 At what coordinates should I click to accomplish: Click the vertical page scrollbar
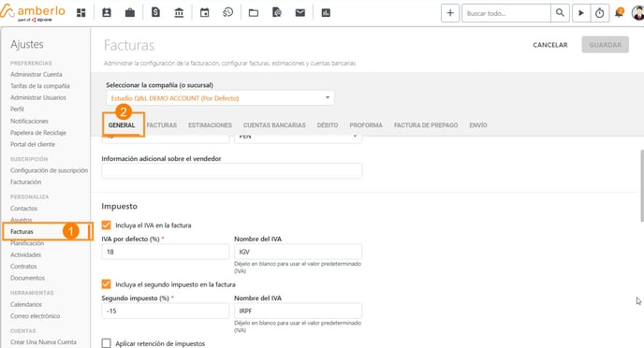click(x=641, y=185)
